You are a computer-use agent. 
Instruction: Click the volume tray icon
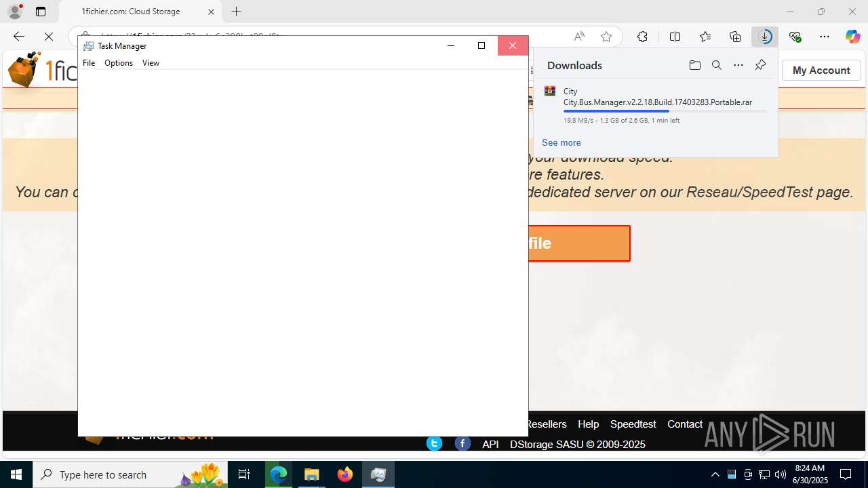point(781,474)
